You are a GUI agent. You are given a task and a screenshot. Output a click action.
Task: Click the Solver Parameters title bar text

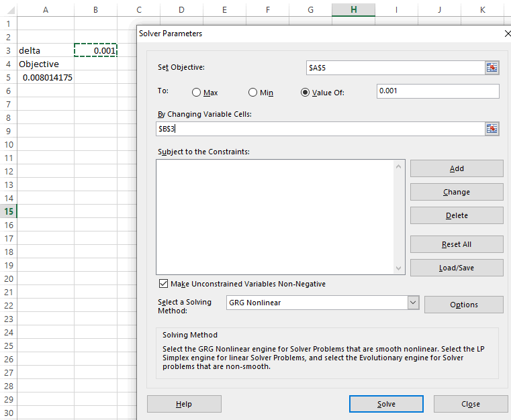coord(171,34)
